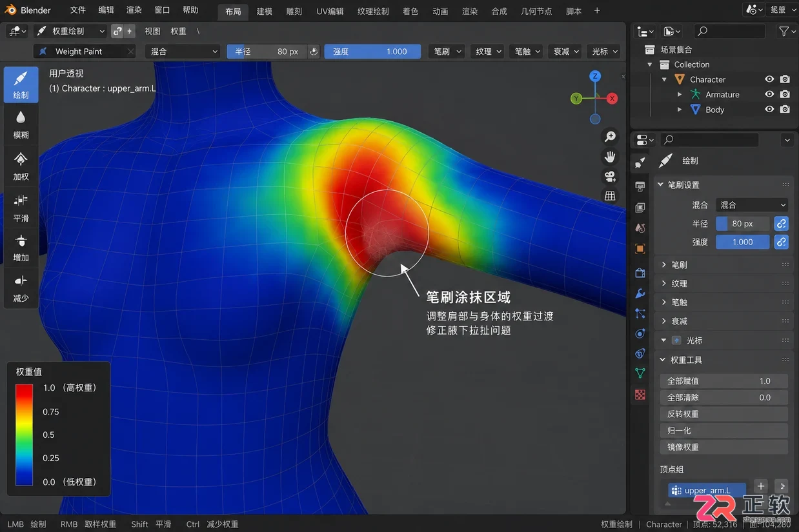Click the pan view hand icon

[610, 157]
